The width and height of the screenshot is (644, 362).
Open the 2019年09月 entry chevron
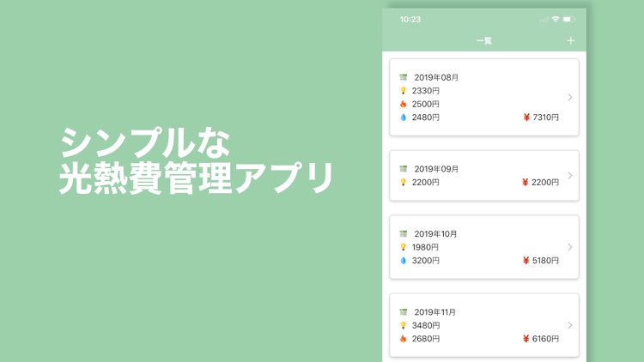(x=570, y=176)
